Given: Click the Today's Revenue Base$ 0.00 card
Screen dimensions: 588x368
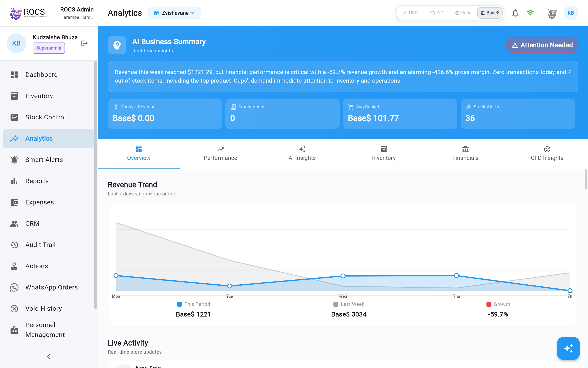Looking at the screenshot, I should [x=165, y=114].
